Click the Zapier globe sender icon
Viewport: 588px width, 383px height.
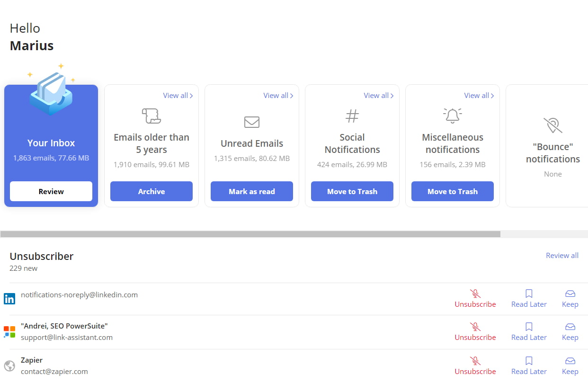coord(9,365)
